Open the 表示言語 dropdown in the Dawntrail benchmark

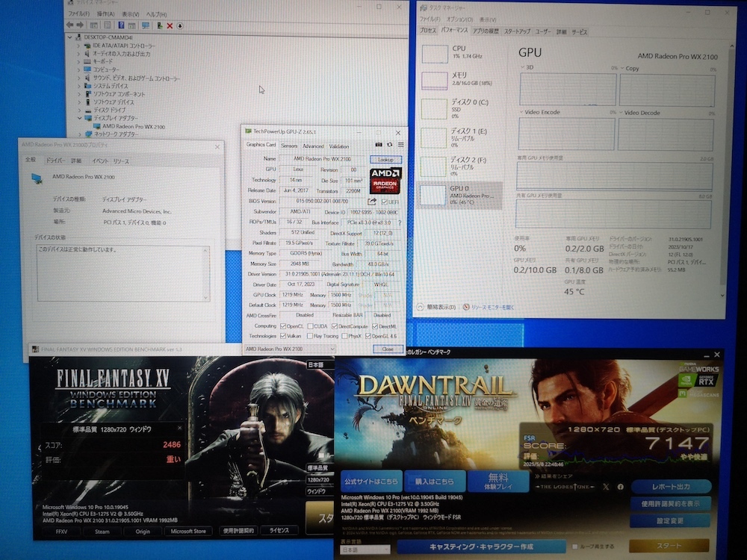pyautogui.click(x=365, y=549)
